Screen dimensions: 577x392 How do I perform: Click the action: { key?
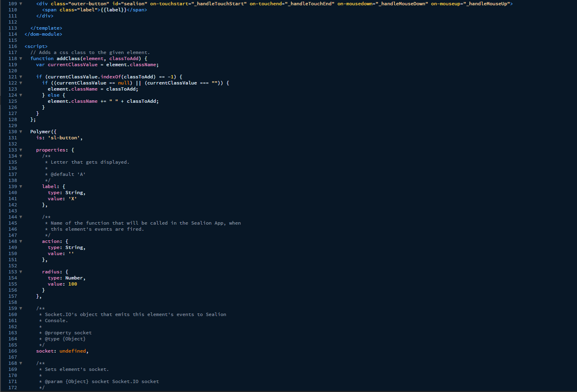[55, 241]
